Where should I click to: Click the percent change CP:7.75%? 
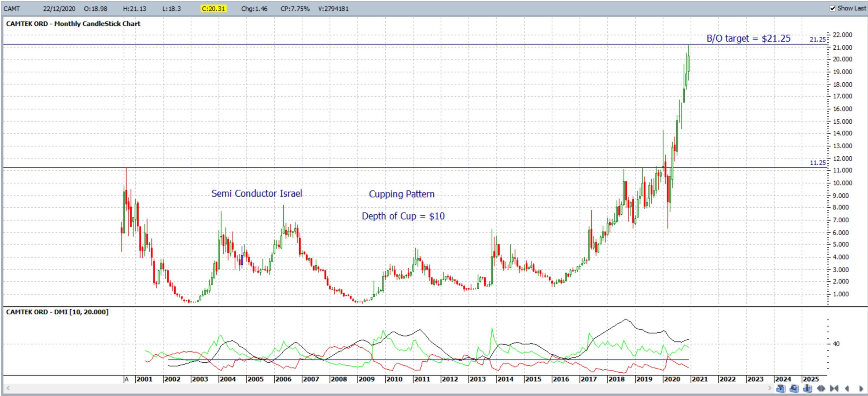coord(295,9)
